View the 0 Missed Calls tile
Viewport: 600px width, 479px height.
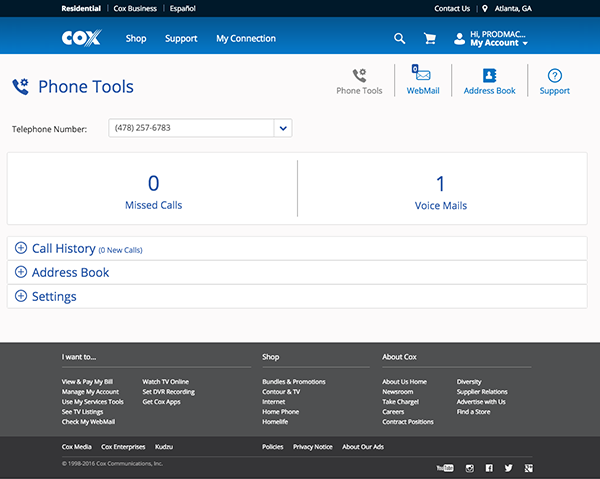153,192
